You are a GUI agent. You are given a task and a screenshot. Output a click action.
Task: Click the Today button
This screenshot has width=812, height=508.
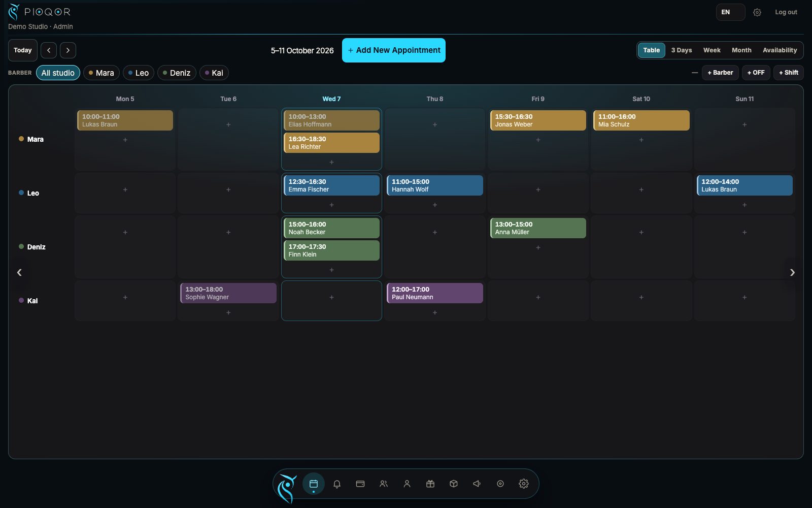(x=23, y=50)
